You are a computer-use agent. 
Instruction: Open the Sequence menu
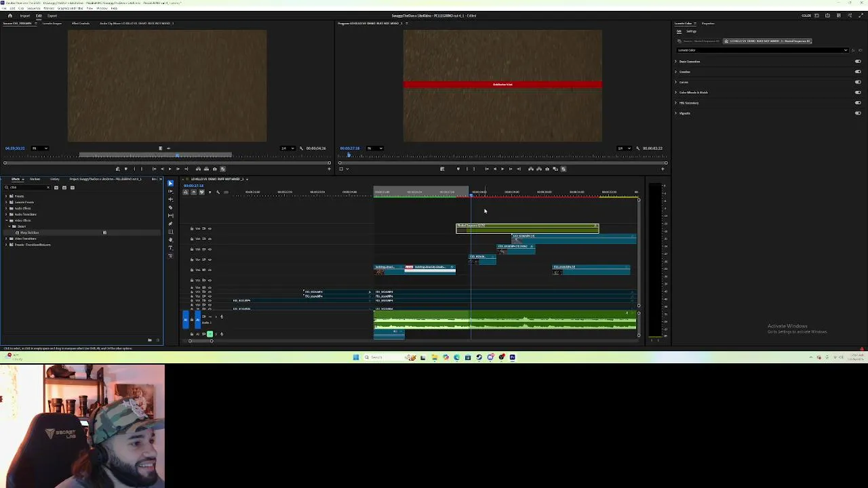point(34,8)
